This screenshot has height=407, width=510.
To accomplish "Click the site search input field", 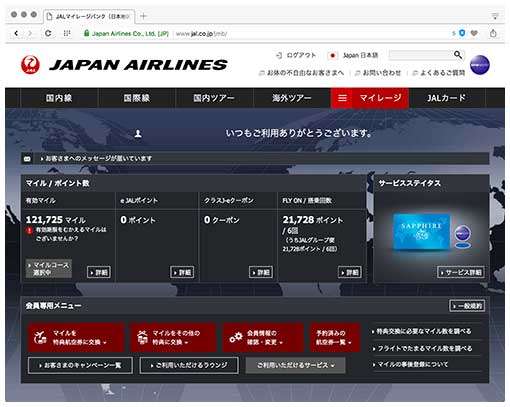I will click(421, 55).
